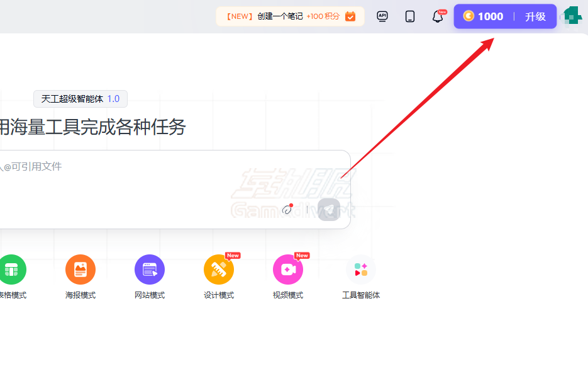Screen dimensions: 588x386
Task: Check the 1000 points balance
Action: [492, 16]
